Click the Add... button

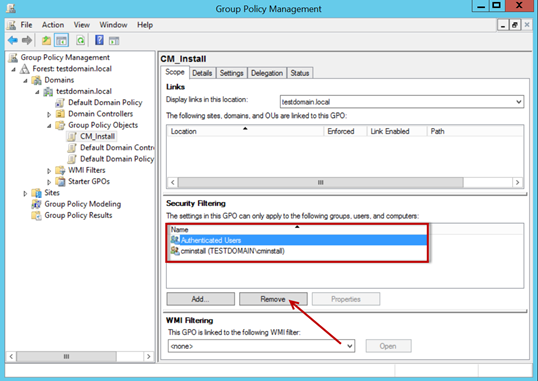(x=201, y=299)
